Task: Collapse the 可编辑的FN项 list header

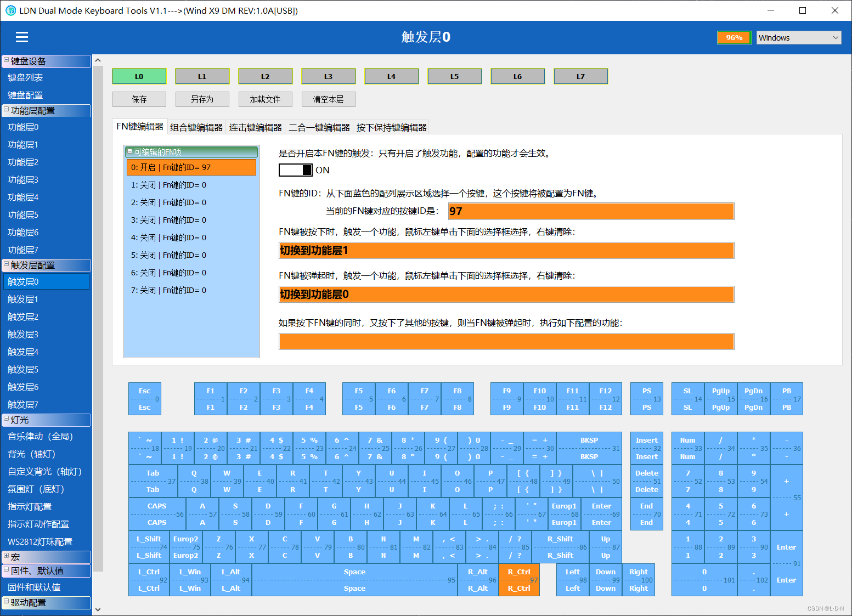Action: click(x=130, y=151)
